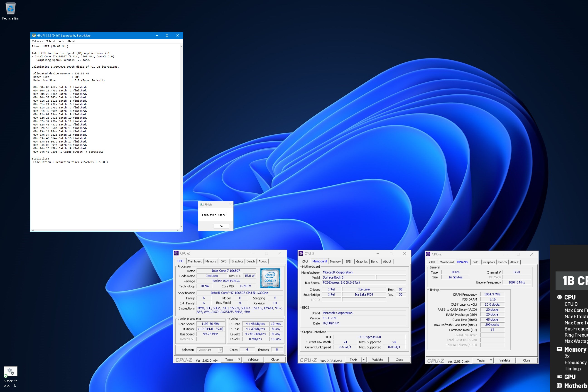Open the About menu in GPUPI
588x392 pixels.
tap(71, 41)
